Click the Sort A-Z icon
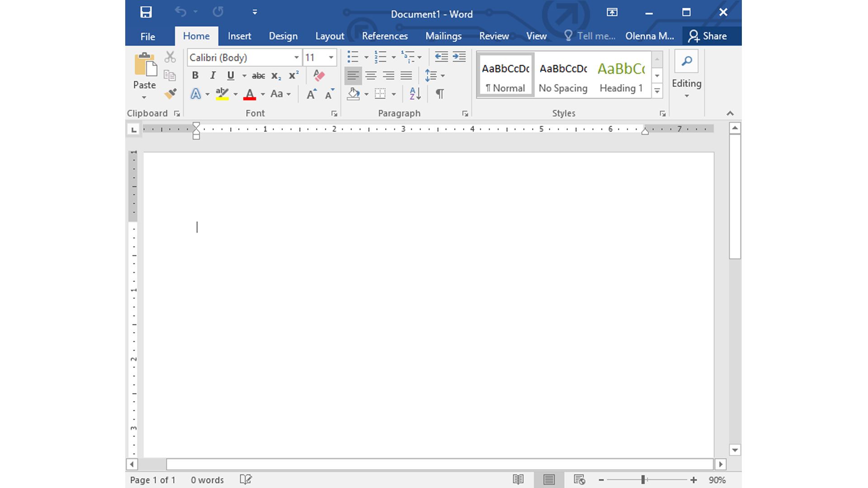 point(415,94)
